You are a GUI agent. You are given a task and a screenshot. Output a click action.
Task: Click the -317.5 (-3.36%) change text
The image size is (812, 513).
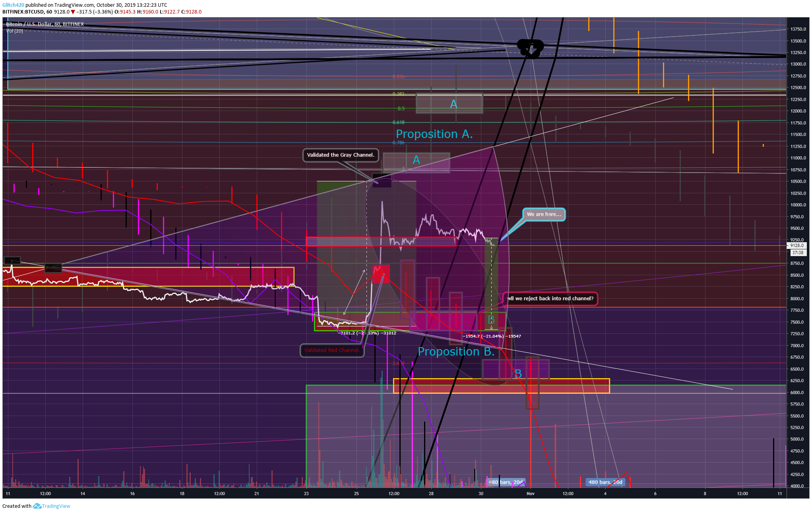click(x=95, y=12)
